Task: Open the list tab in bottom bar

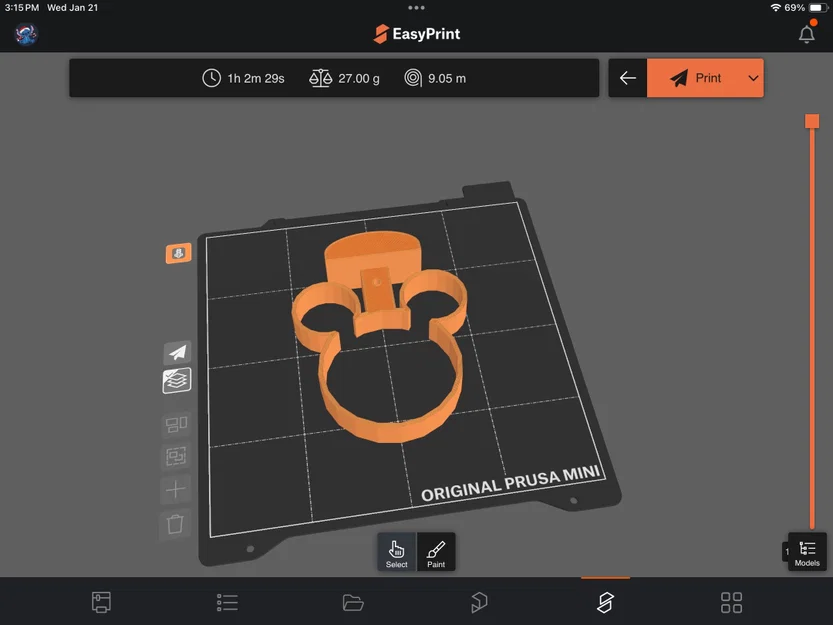Action: 227,602
